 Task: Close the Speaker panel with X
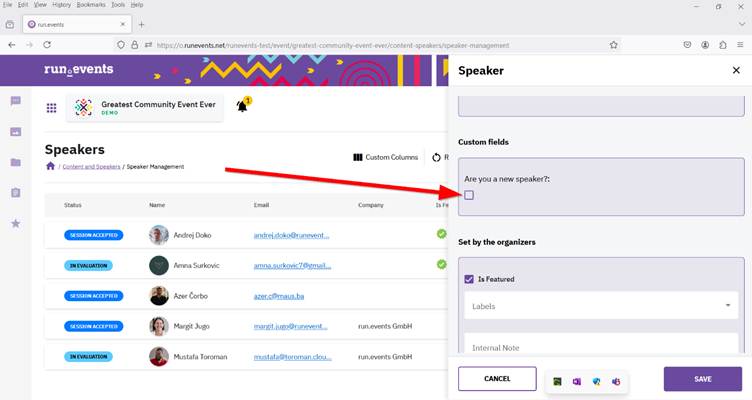(736, 71)
